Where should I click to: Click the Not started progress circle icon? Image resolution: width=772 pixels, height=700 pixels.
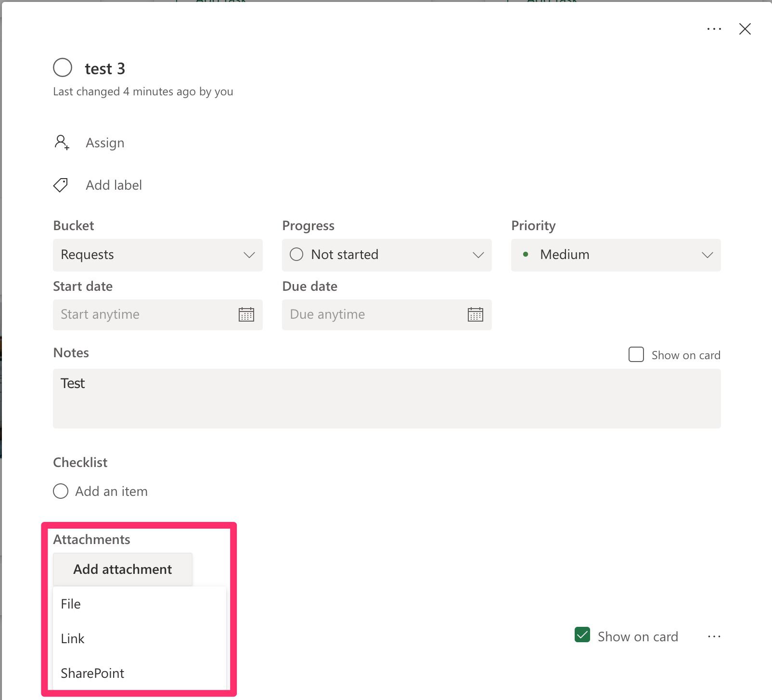(296, 255)
